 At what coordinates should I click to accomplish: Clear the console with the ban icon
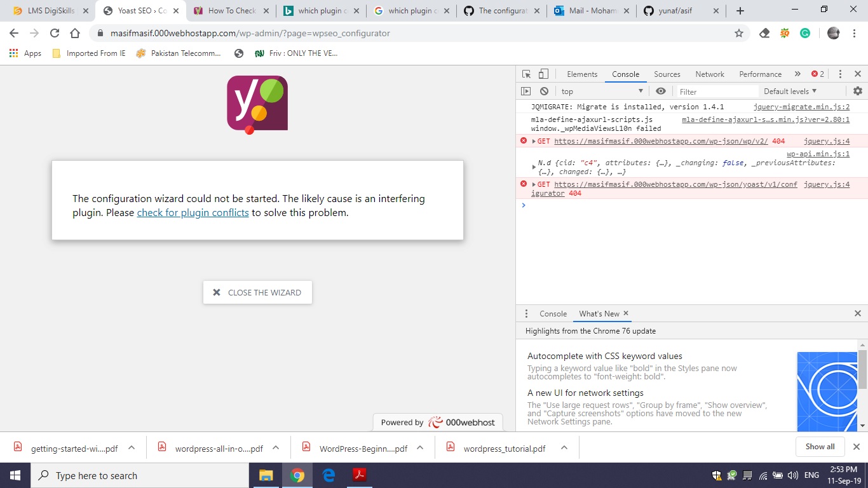point(544,91)
